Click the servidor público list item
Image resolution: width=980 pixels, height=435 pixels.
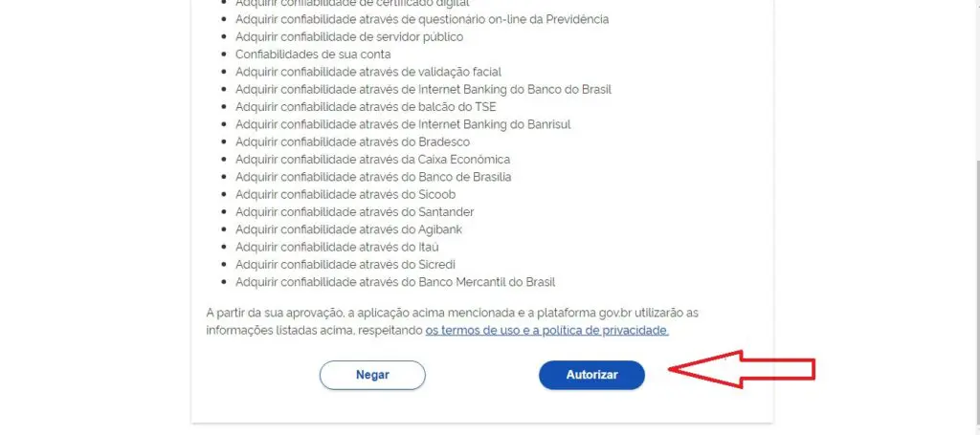[348, 36]
